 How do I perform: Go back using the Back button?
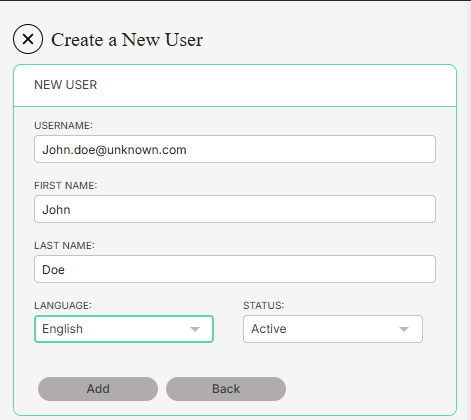tap(226, 389)
